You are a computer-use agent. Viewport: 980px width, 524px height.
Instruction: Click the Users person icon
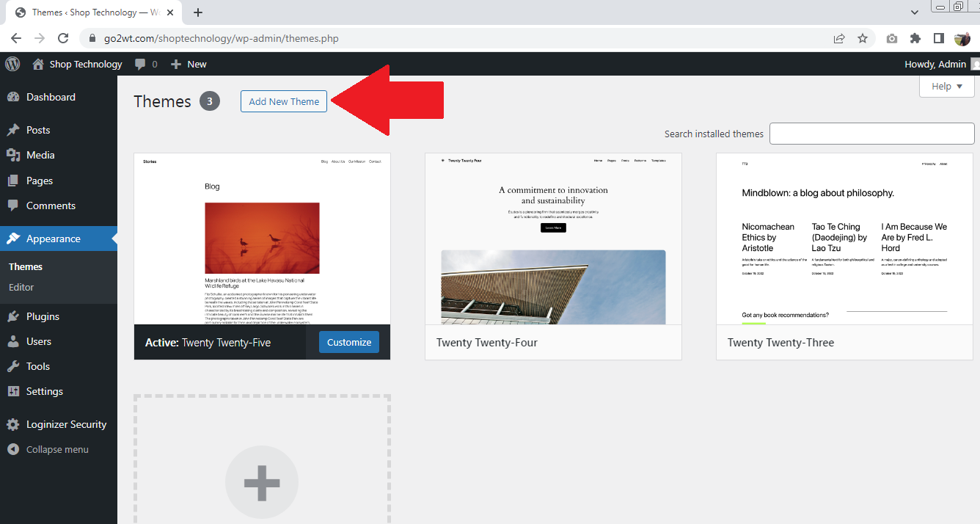click(13, 341)
